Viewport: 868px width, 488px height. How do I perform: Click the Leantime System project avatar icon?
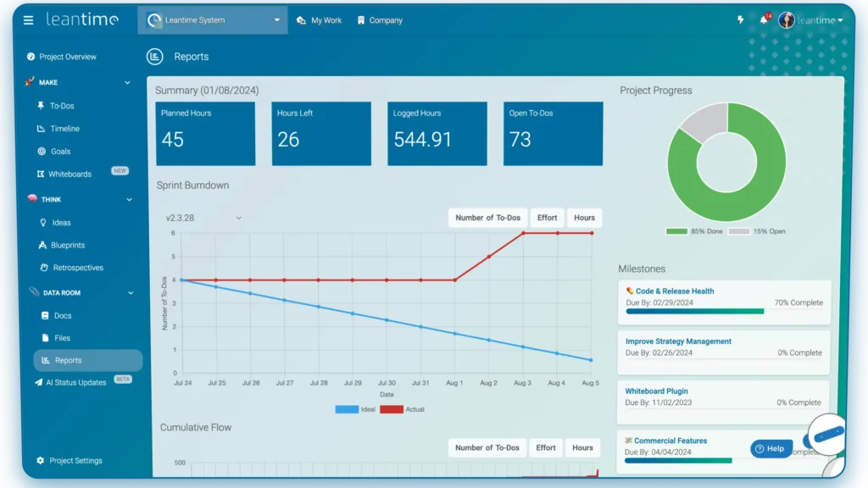click(x=154, y=20)
